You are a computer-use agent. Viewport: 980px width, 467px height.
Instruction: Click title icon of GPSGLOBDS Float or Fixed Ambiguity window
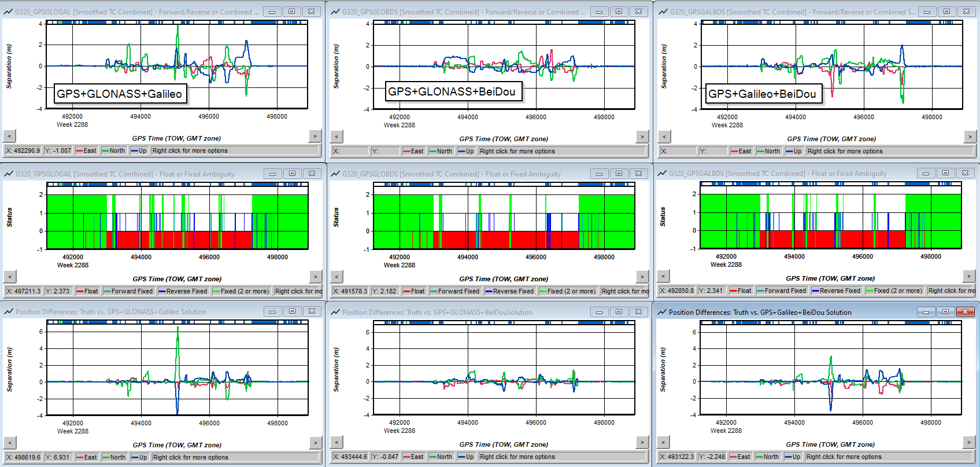[x=335, y=174]
